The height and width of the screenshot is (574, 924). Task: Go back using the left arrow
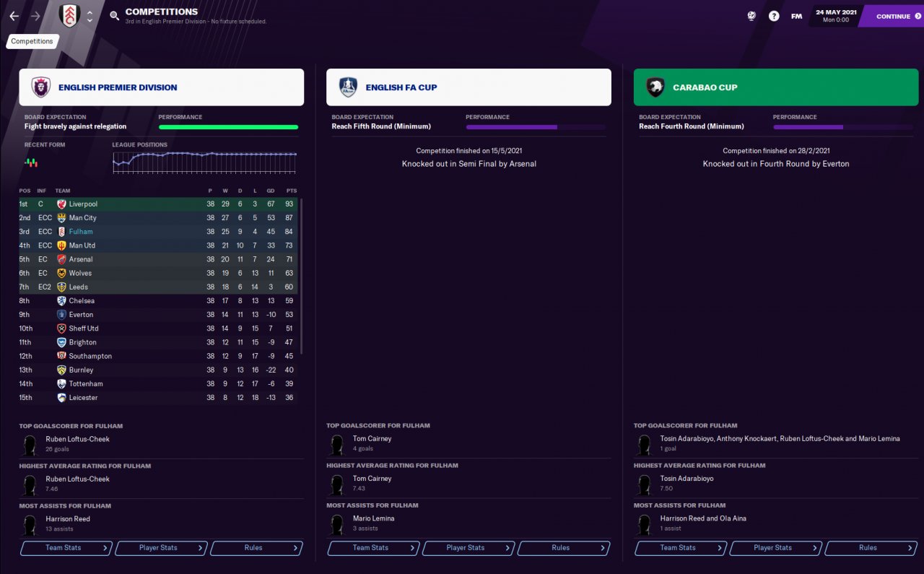click(x=14, y=16)
